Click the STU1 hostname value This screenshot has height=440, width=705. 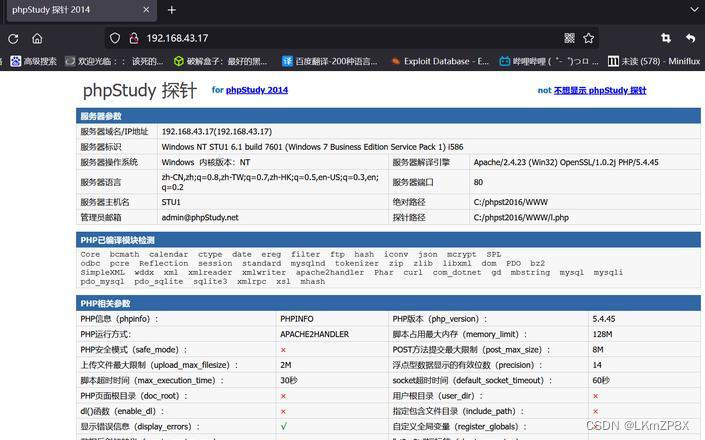pyautogui.click(x=171, y=202)
